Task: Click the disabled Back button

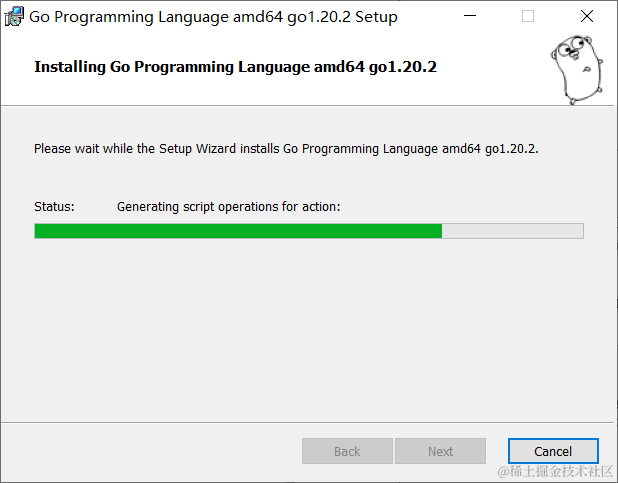Action: pos(347,451)
